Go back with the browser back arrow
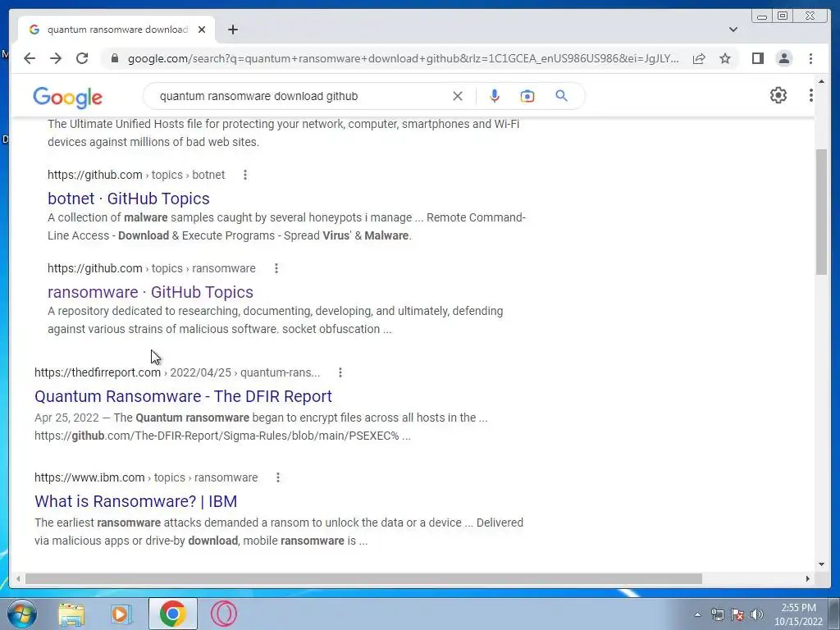The height and width of the screenshot is (630, 840). click(30, 58)
